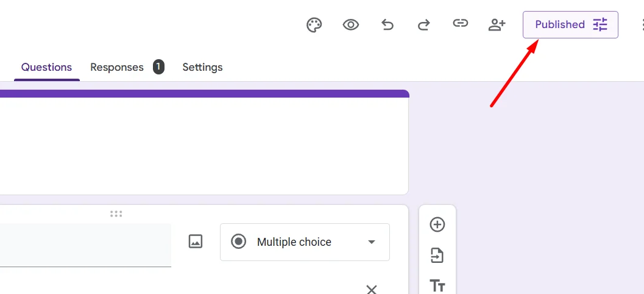Click the Import questions icon

[437, 256]
